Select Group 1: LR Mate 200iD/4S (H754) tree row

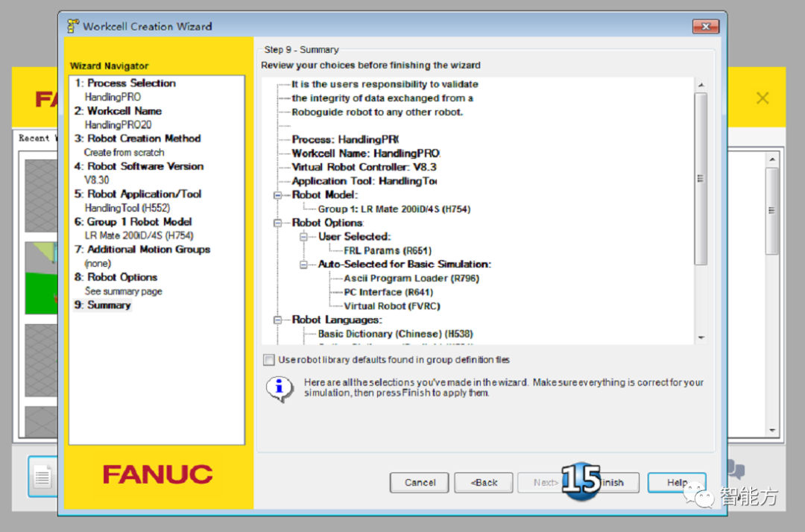[x=394, y=209]
